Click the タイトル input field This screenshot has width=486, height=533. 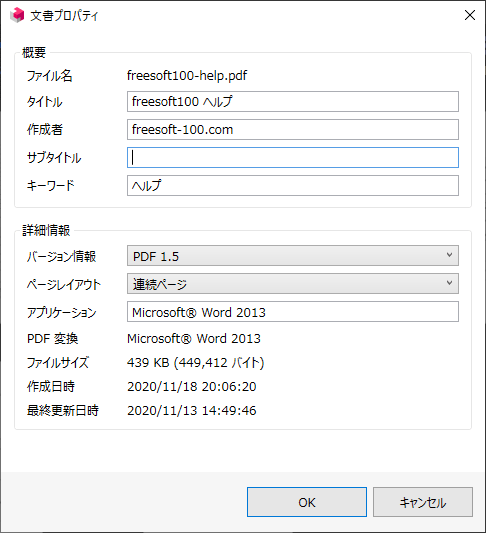[293, 101]
